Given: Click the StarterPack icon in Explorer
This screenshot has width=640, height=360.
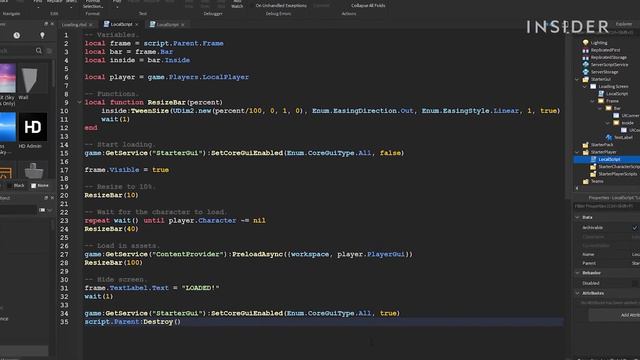Looking at the screenshot, I should (x=586, y=144).
